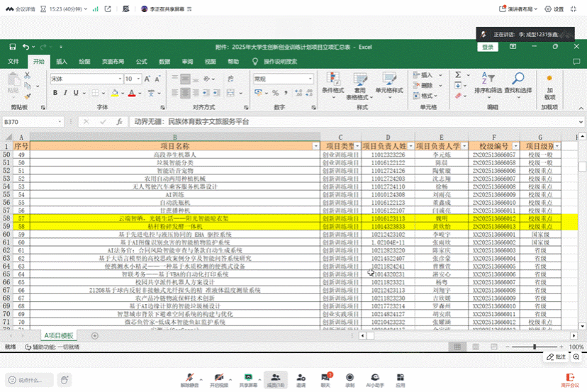
Task: Click the Sort and Filter icon
Action: tap(487, 79)
